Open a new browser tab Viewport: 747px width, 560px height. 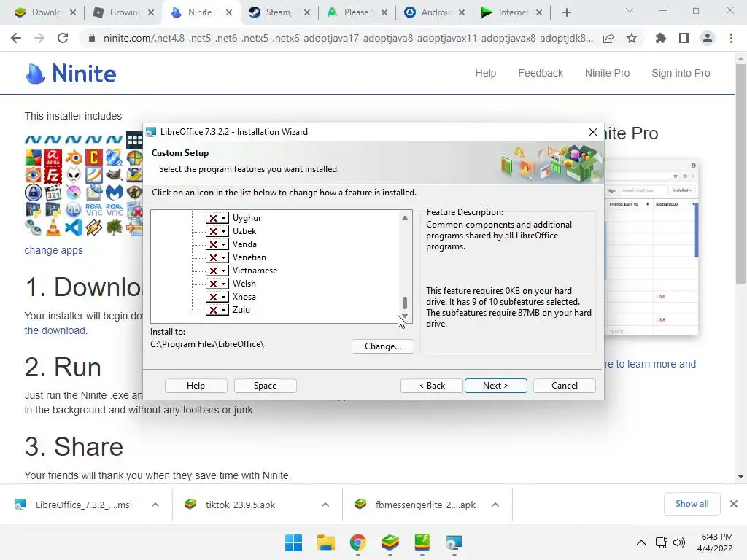[566, 12]
